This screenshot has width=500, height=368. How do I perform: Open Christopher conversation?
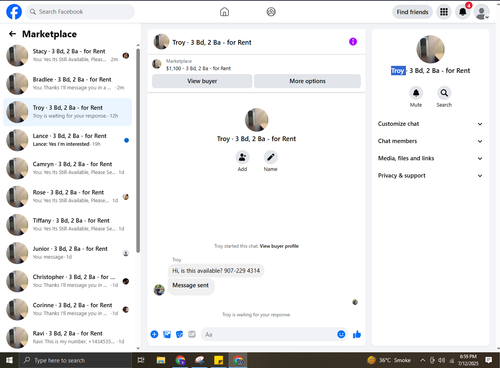tap(68, 281)
